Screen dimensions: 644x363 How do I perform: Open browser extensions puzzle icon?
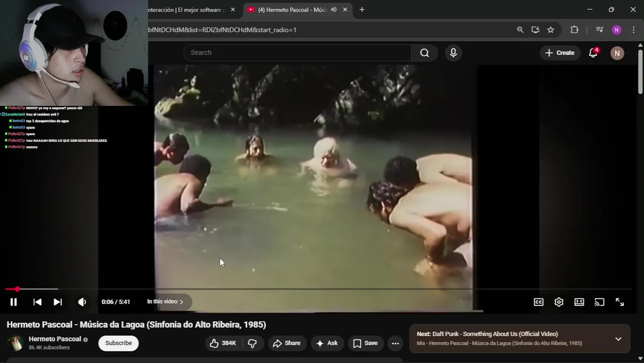[574, 30]
